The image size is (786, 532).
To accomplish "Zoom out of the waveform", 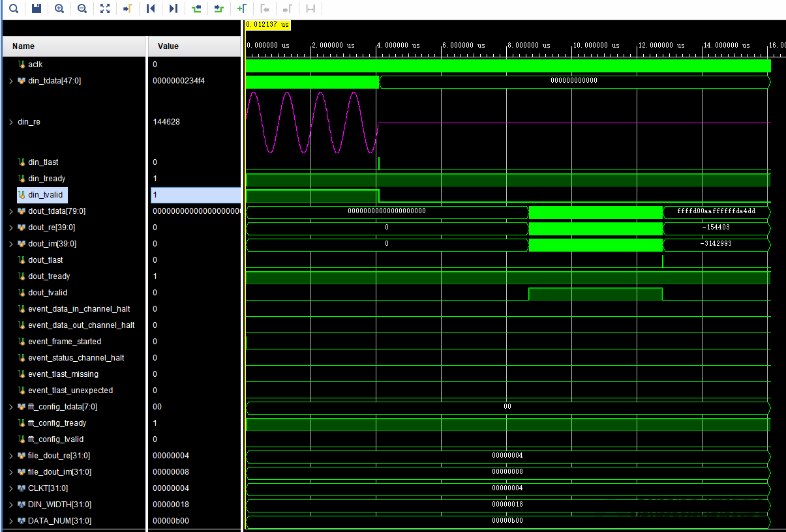I will [81, 8].
